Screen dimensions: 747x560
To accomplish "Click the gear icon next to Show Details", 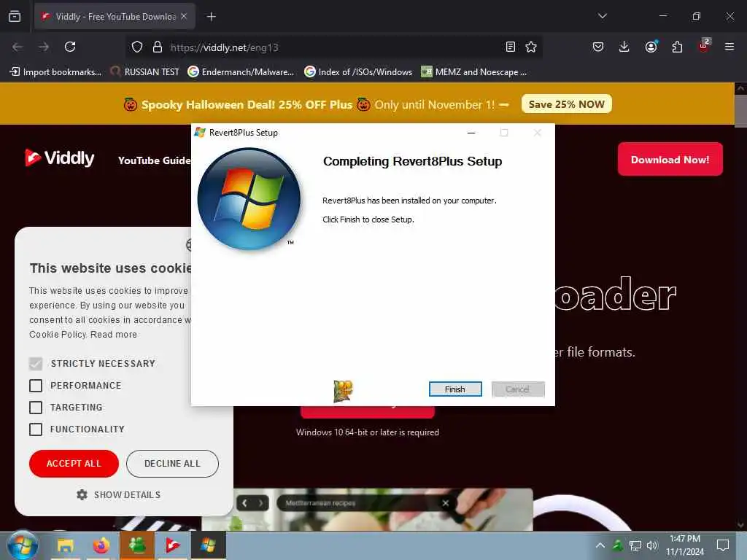I will coord(82,495).
